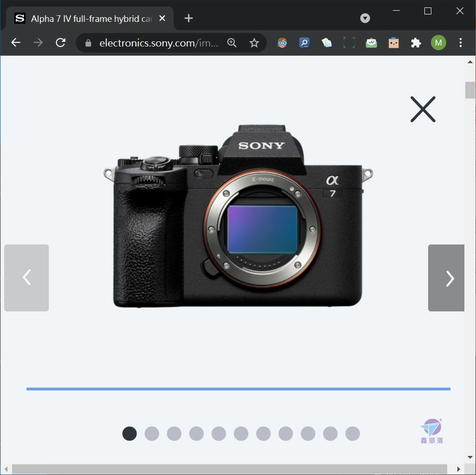Close the Alpha 7 IV tab
Screen dimensions: 476x475
(x=162, y=18)
